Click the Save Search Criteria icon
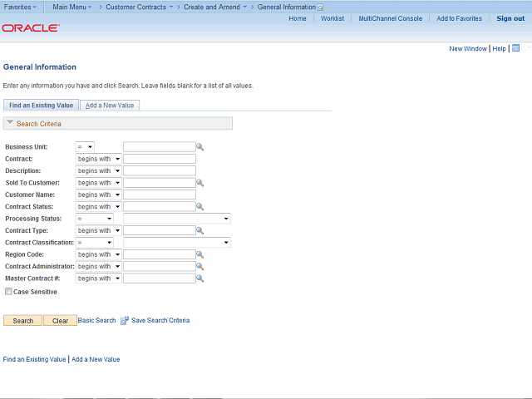The height and width of the screenshot is (399, 532). point(125,320)
